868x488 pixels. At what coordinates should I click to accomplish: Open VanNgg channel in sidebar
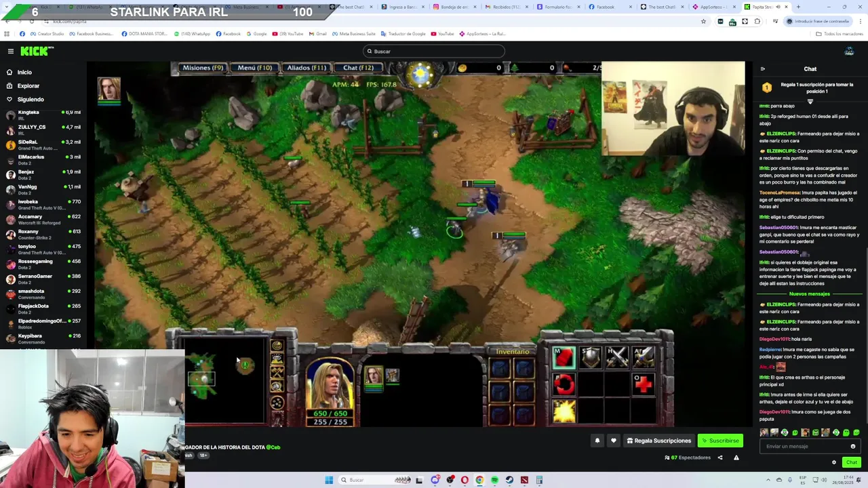coord(43,189)
